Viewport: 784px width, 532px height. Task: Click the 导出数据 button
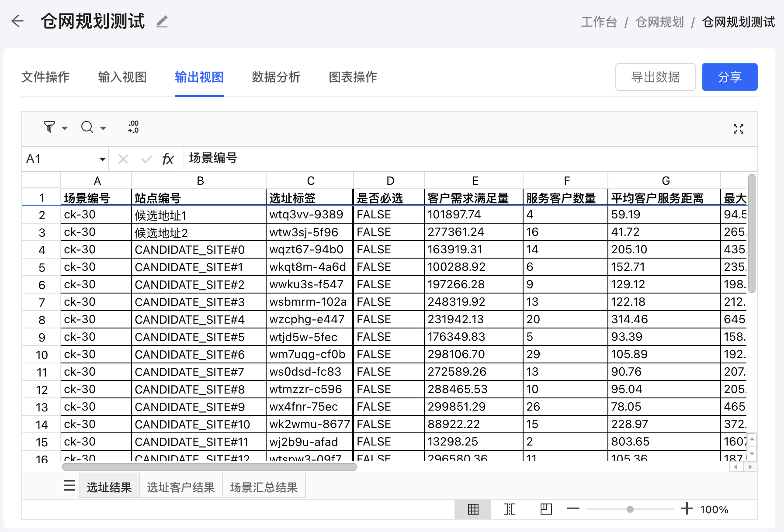(x=655, y=77)
